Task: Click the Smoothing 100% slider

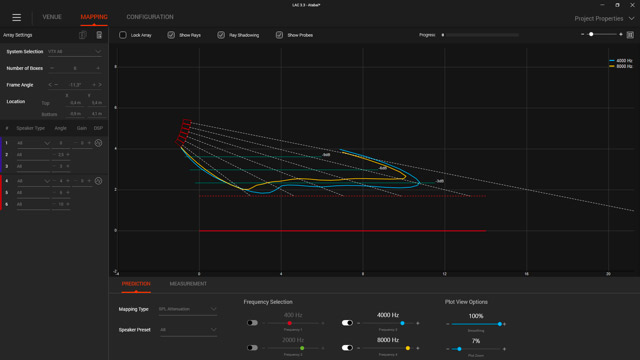Action: (476, 324)
